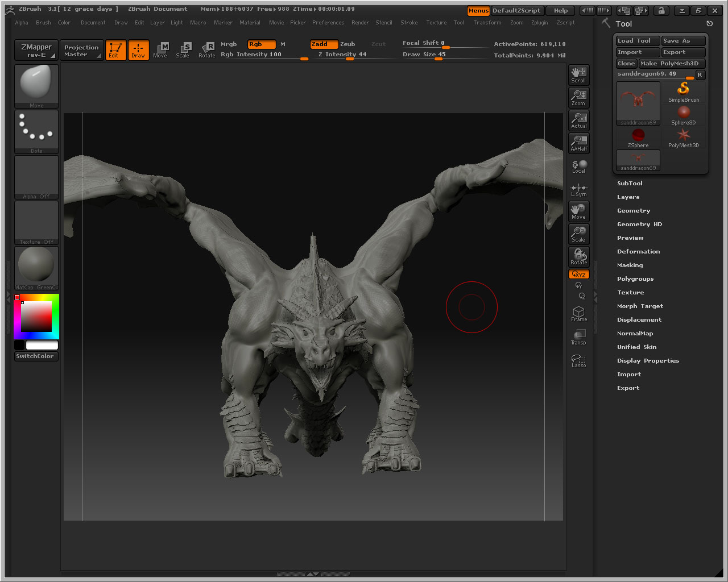Open the Preferences menu
Viewport: 728px width, 582px height.
(328, 23)
